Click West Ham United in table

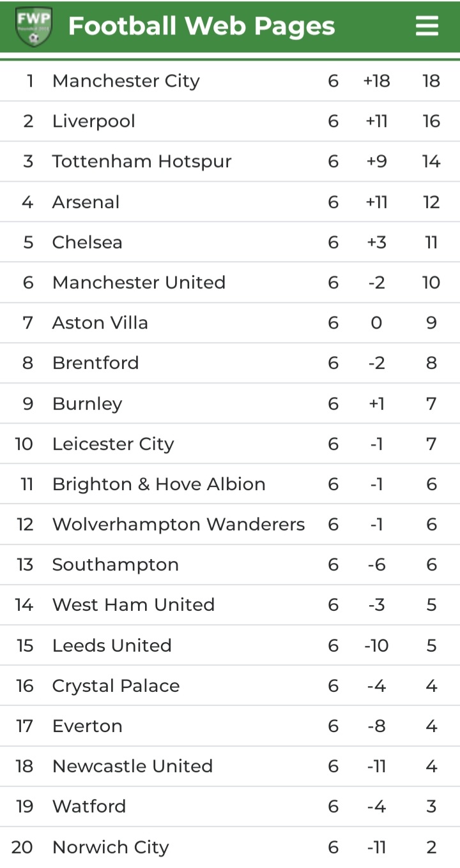[134, 605]
